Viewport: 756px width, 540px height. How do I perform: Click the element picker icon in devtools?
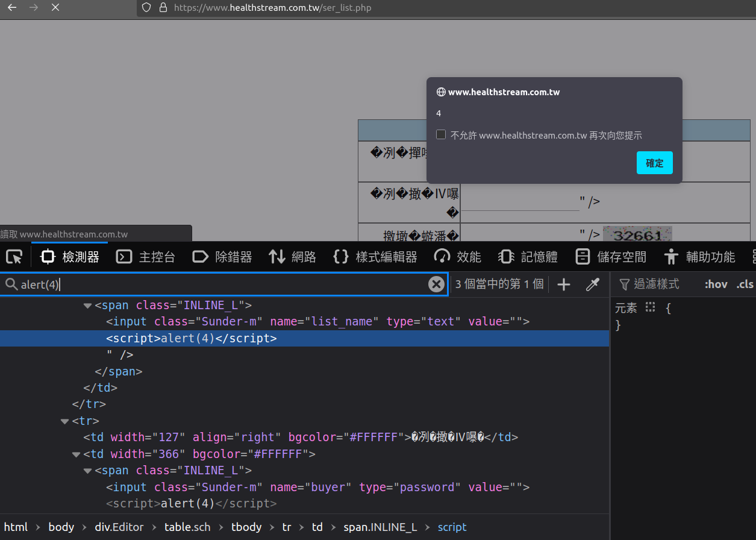(x=14, y=257)
